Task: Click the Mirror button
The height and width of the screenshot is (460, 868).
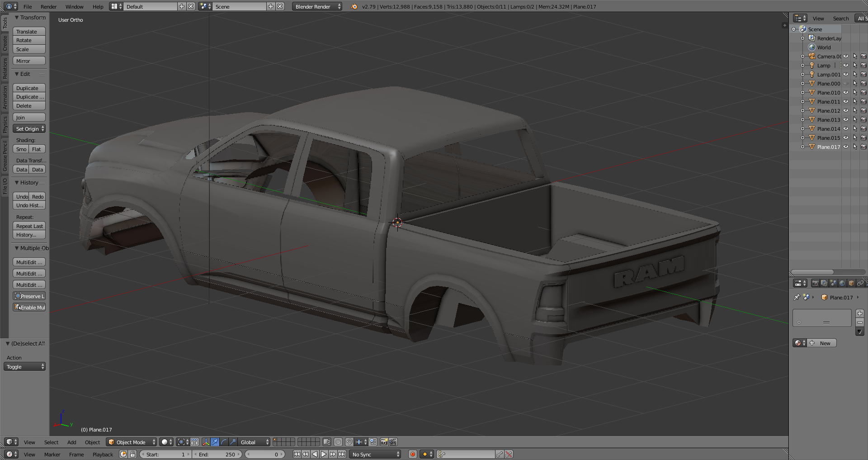Action: (29, 61)
